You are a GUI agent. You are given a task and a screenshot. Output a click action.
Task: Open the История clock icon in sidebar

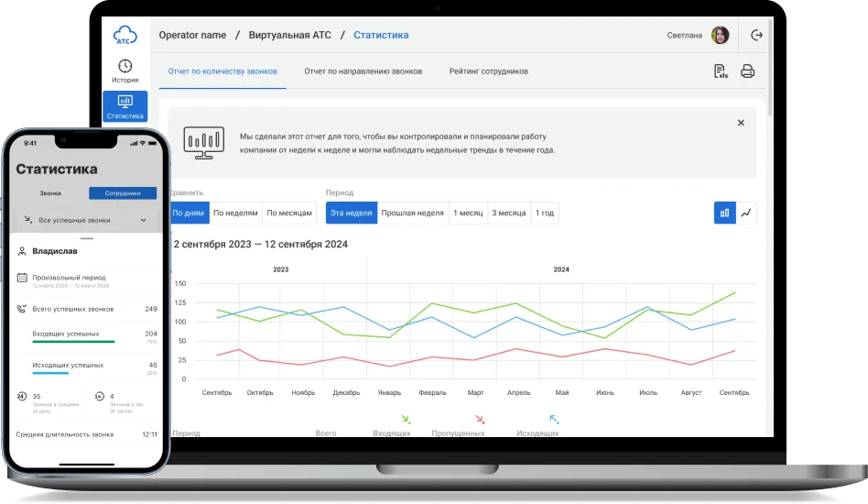125,66
